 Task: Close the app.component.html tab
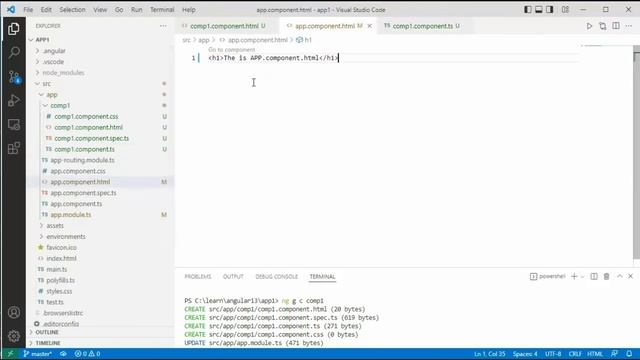click(x=369, y=26)
